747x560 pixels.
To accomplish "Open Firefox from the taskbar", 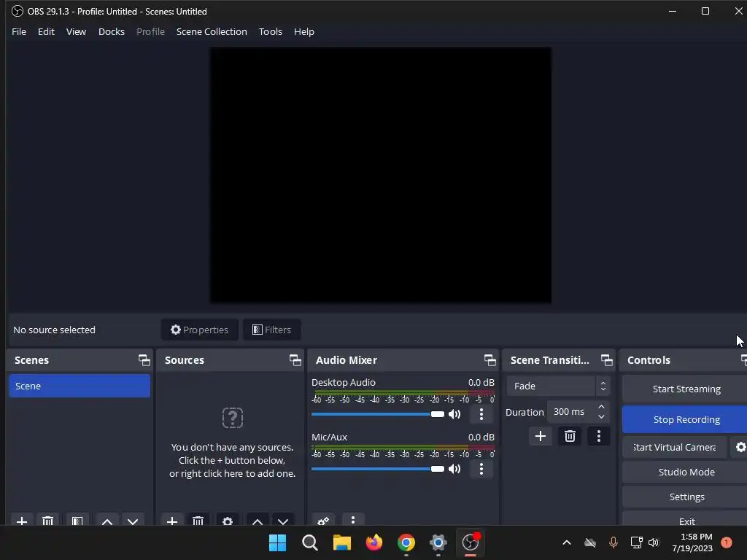I will (374, 542).
